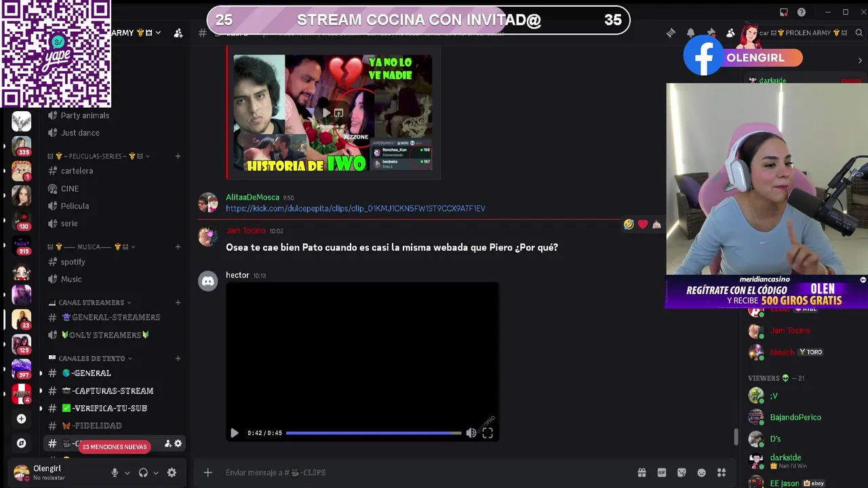
Task: Open the apps launcher icon
Action: (x=722, y=472)
